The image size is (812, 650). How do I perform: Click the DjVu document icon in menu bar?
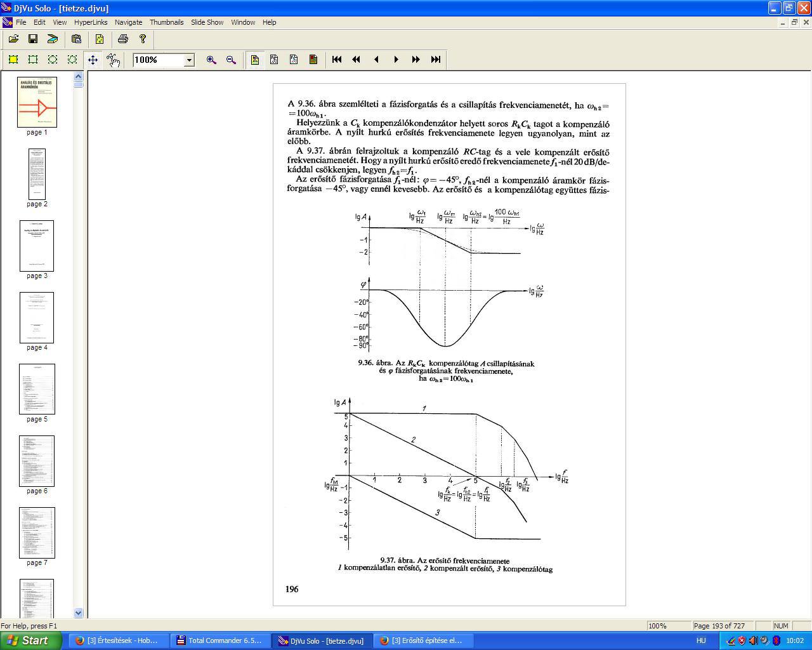tap(7, 22)
